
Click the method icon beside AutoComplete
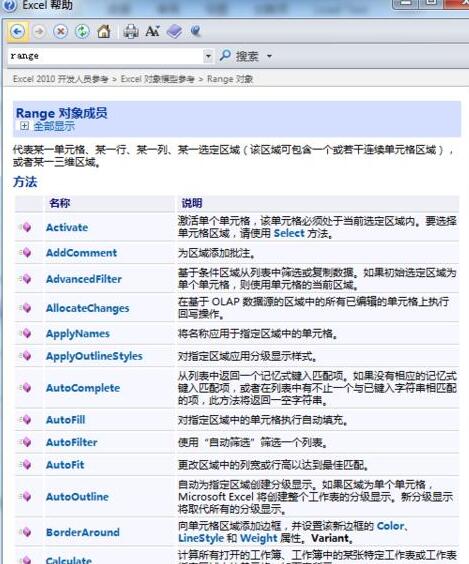click(26, 388)
